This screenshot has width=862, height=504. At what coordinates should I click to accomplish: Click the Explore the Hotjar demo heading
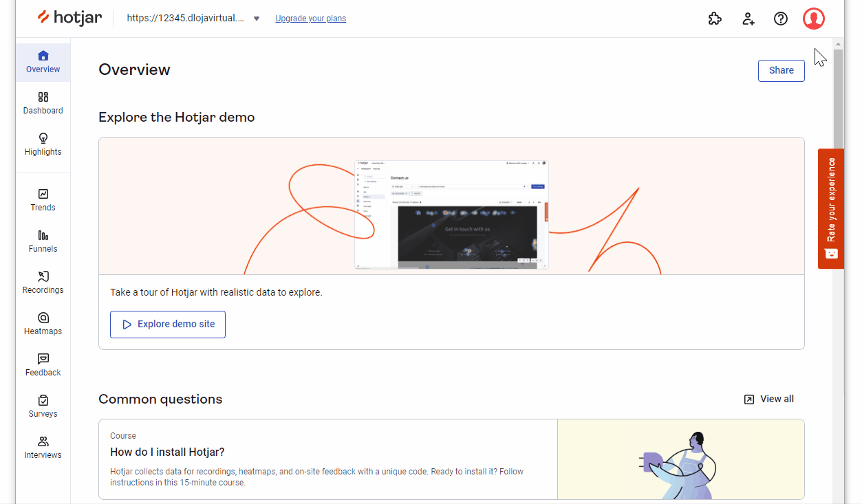[177, 118]
